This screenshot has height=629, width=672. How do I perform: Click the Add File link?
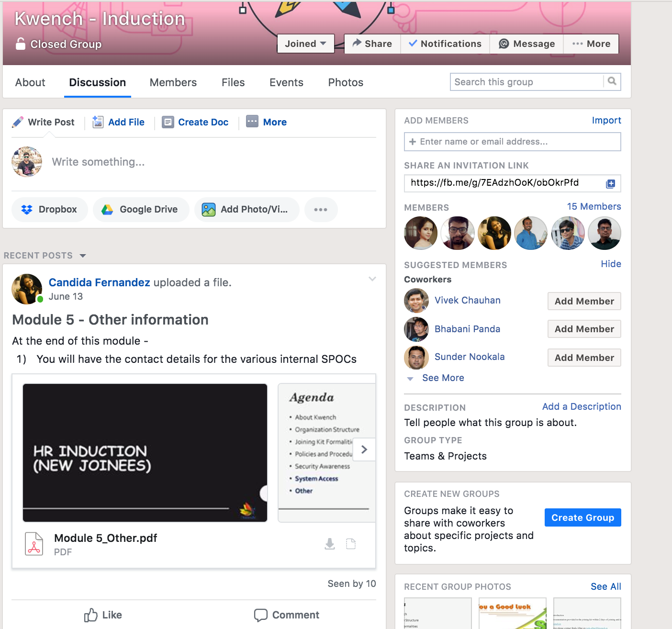click(126, 122)
